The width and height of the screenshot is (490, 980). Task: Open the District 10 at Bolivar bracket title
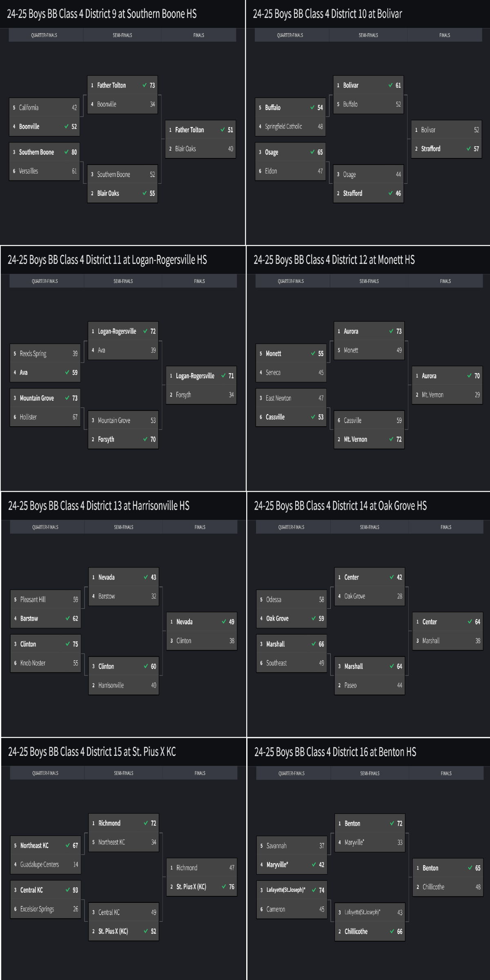coord(327,14)
